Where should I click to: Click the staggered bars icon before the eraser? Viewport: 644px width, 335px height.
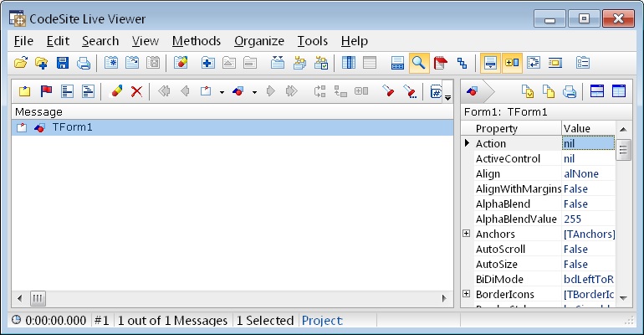click(88, 90)
